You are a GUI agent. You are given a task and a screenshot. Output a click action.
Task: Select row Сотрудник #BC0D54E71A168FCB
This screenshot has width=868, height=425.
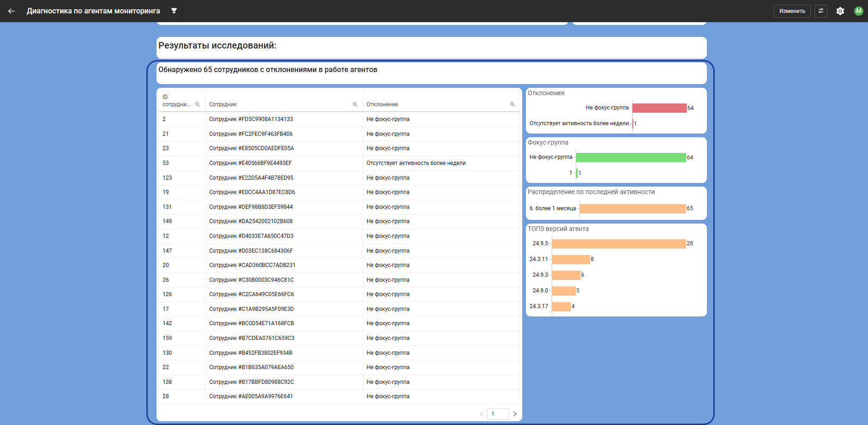(x=339, y=323)
